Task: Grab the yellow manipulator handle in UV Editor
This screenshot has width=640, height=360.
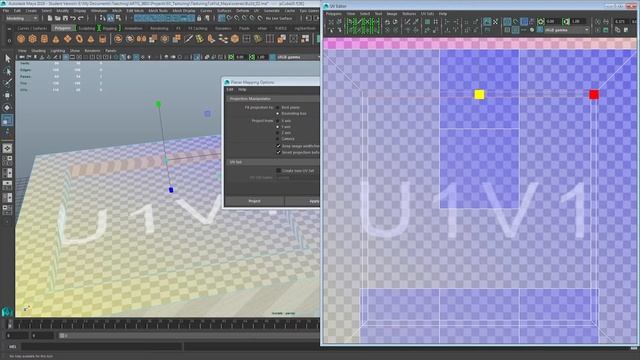Action: coord(479,95)
